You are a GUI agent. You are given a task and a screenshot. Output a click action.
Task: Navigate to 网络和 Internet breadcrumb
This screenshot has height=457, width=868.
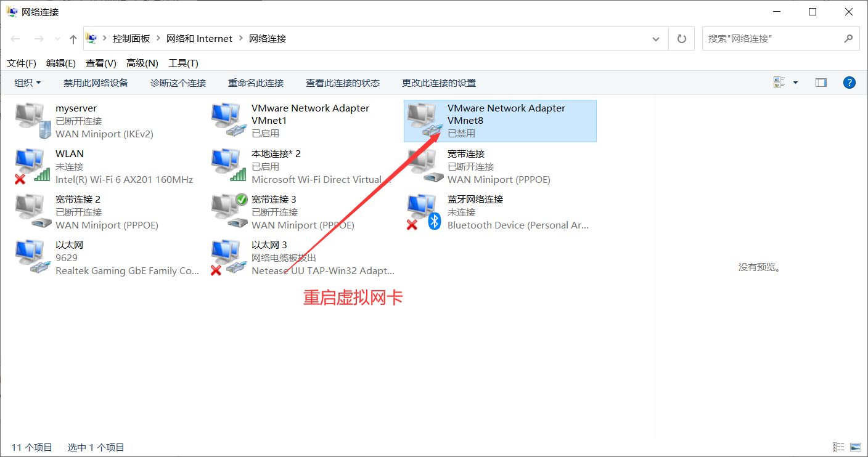tap(200, 38)
